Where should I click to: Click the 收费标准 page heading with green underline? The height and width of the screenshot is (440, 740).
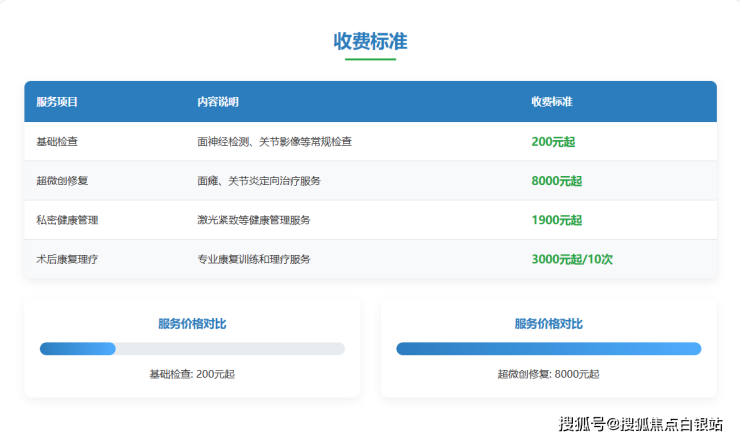(370, 41)
